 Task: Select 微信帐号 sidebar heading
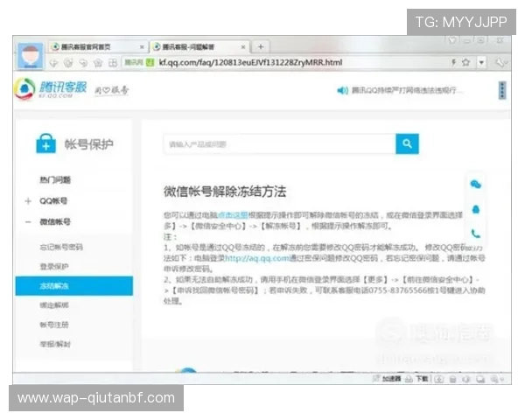pyautogui.click(x=55, y=221)
